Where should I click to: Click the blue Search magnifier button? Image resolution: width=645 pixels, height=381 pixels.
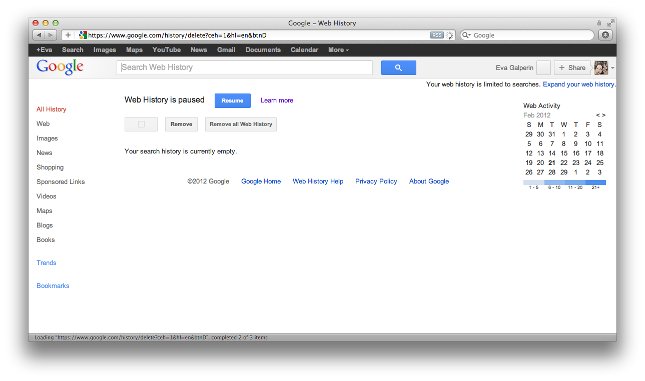[398, 67]
